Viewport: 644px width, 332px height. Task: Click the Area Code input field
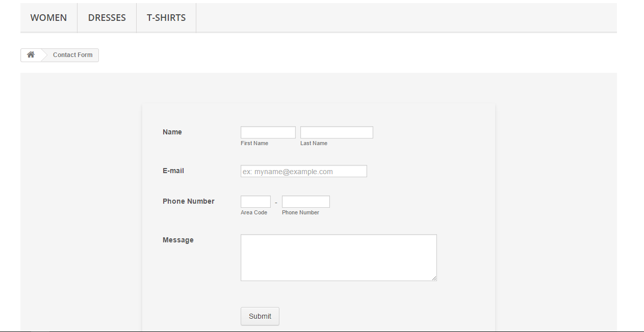click(x=255, y=202)
